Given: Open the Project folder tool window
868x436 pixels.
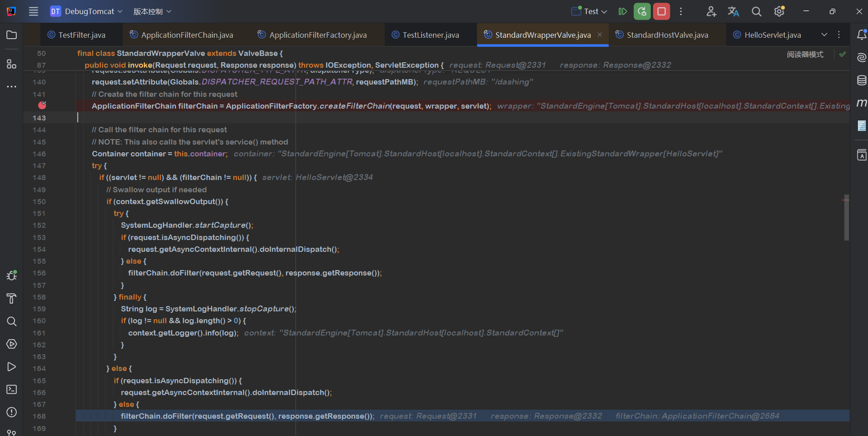Looking at the screenshot, I should [x=12, y=35].
